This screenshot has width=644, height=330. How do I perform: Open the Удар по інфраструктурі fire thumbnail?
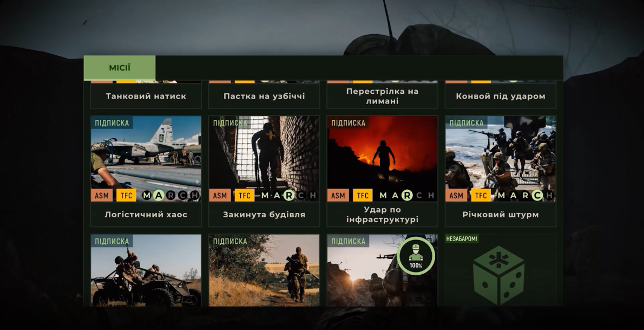383,158
